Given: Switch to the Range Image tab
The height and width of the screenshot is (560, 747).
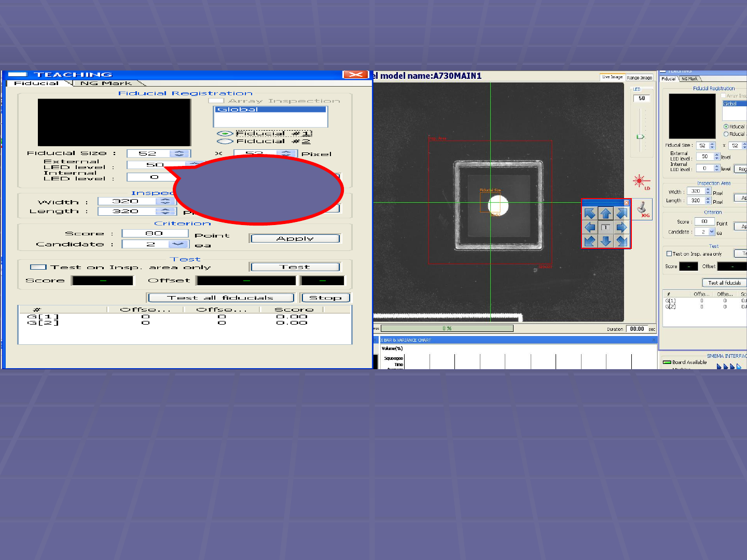Looking at the screenshot, I should (x=639, y=78).
